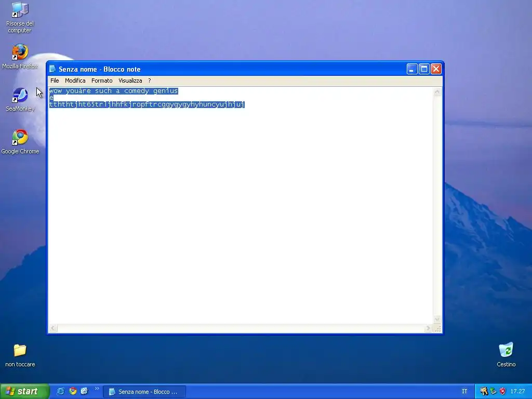The width and height of the screenshot is (532, 399).
Task: Click the red security shield tray icon
Action: coord(502,391)
